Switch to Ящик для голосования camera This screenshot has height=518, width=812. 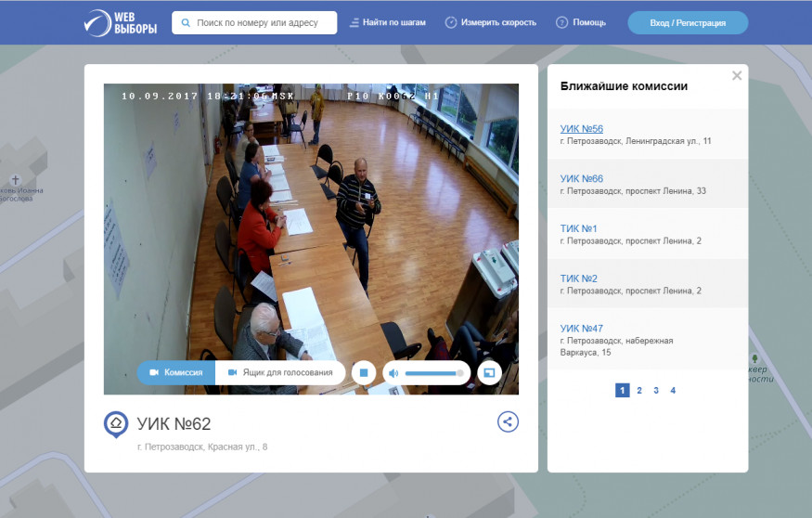[x=280, y=372]
